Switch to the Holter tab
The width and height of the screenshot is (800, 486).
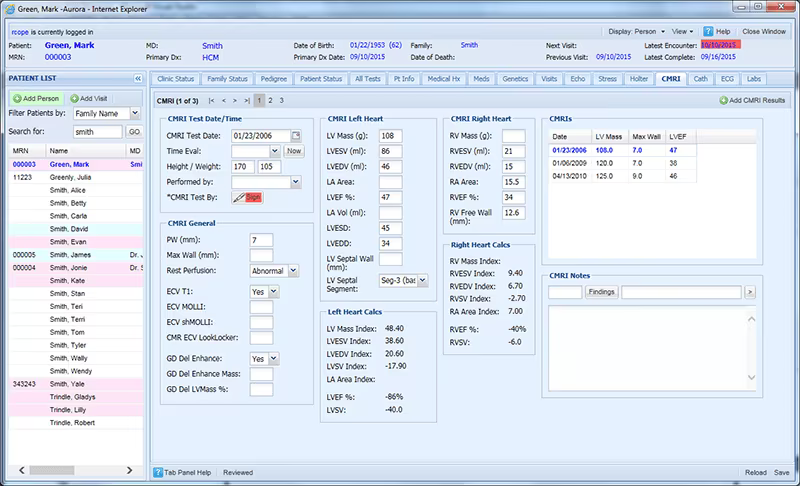(x=638, y=79)
